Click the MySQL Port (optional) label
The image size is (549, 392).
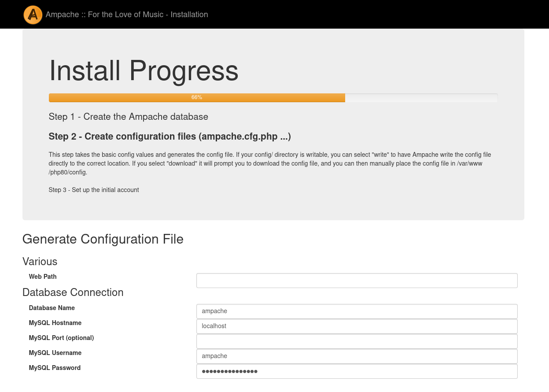pyautogui.click(x=61, y=338)
